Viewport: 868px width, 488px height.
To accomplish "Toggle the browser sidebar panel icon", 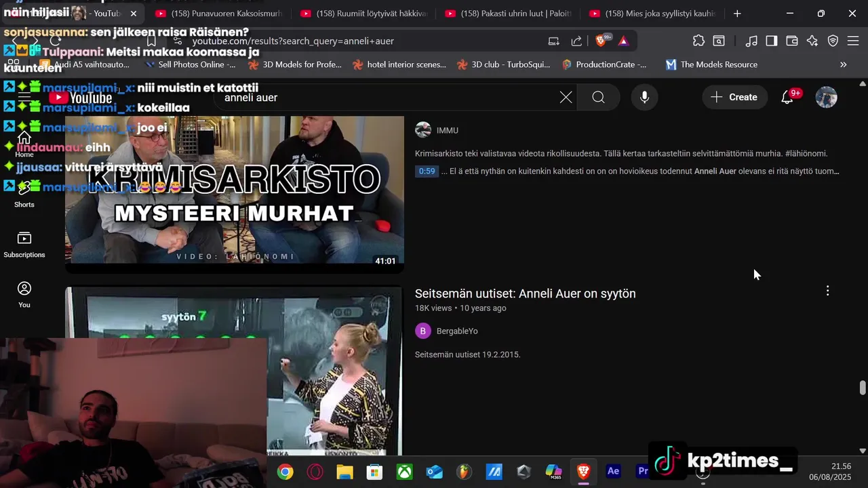I will click(x=771, y=41).
